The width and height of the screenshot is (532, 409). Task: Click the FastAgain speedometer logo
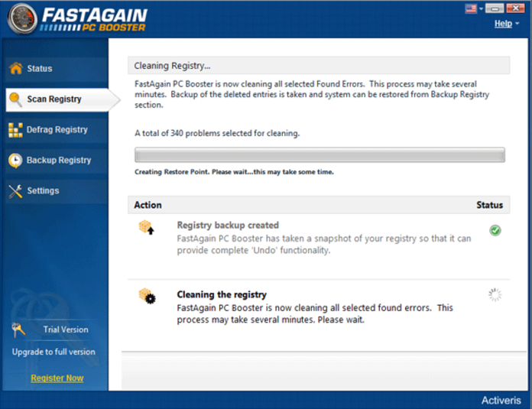[x=22, y=18]
